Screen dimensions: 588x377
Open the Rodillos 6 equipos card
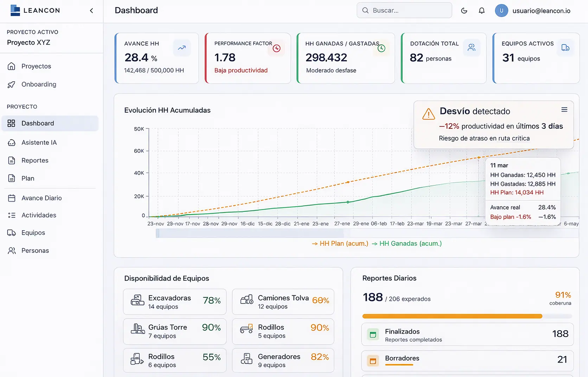coord(175,360)
